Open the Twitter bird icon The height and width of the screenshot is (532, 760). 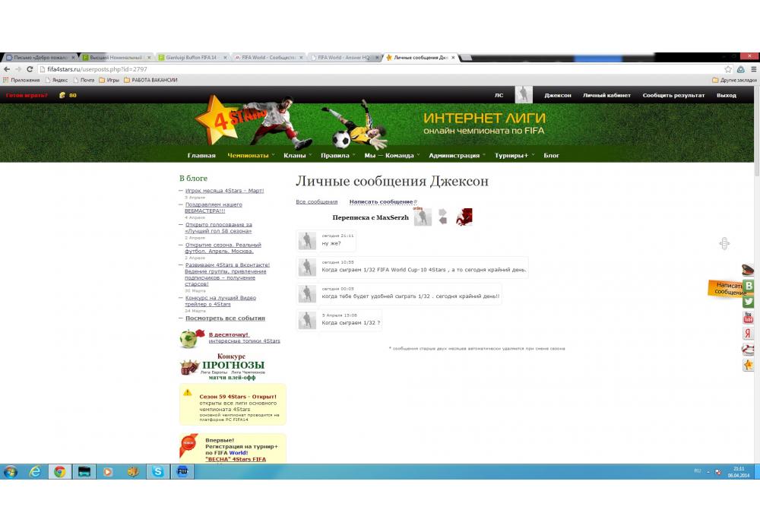tap(749, 302)
